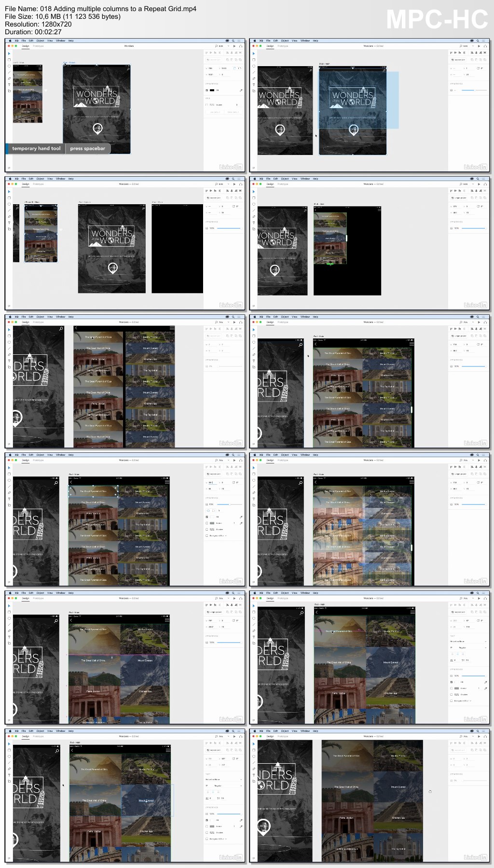The image size is (494, 868).
Task: Click Spotlight search icon in first frame menu bar
Action: pyautogui.click(x=233, y=41)
